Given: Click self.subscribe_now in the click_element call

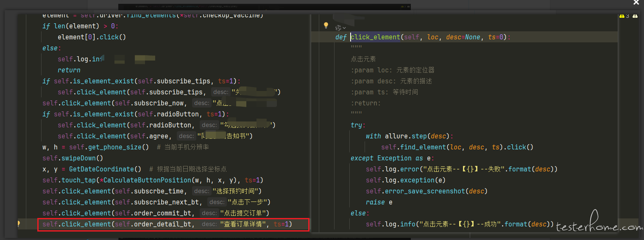Looking at the screenshot, I should (x=150, y=103).
